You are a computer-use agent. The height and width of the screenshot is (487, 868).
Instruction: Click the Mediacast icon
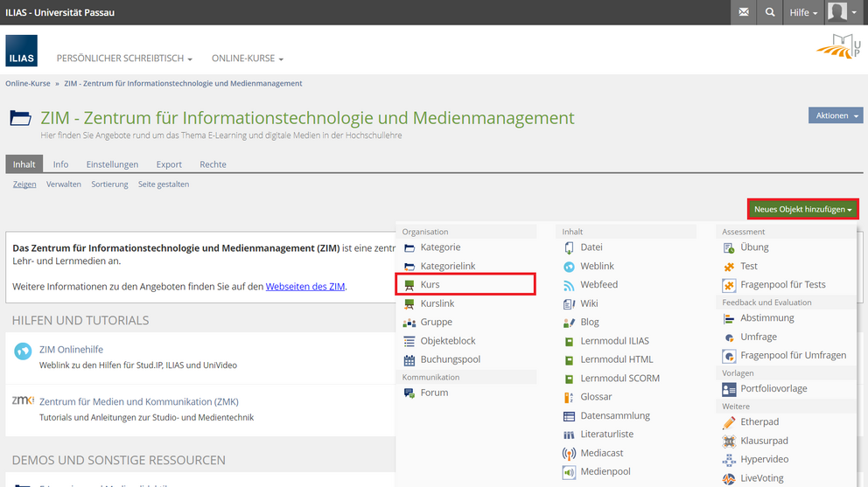coord(569,453)
